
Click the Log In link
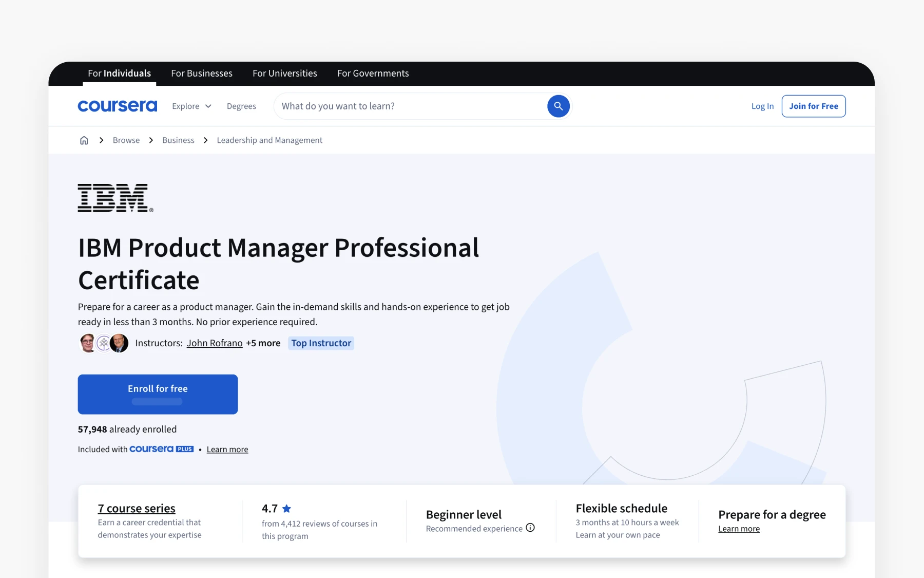point(762,106)
